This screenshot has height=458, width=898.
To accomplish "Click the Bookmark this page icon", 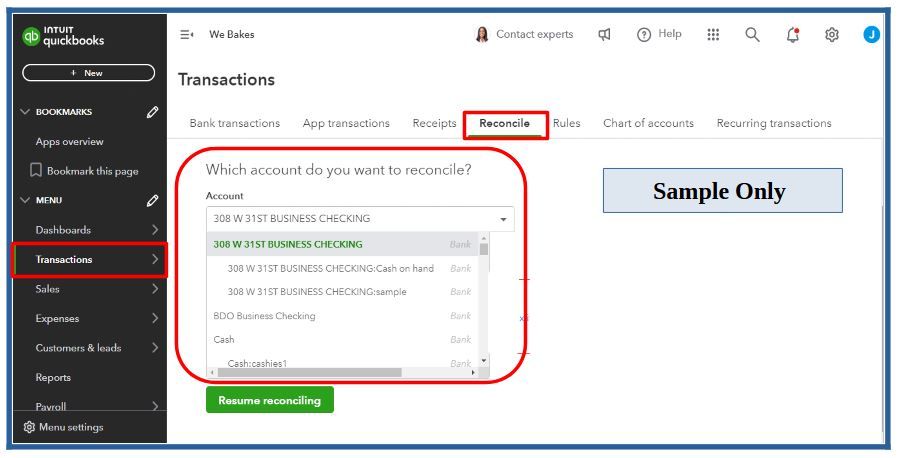I will (36, 170).
